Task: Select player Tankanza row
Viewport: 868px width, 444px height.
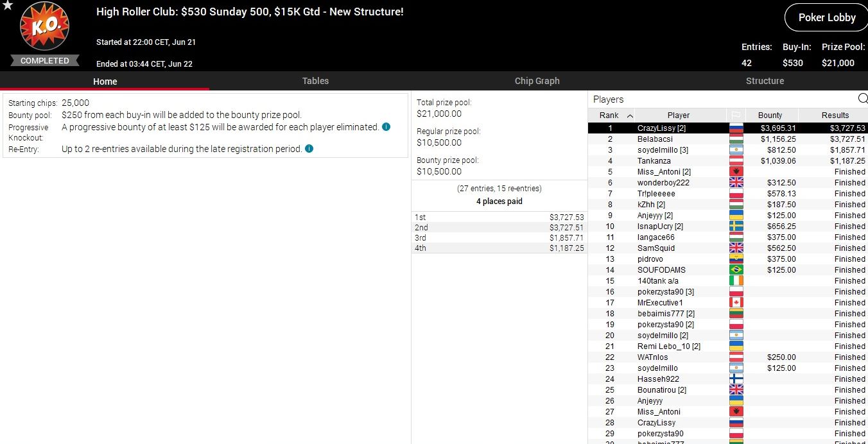Action: 654,161
